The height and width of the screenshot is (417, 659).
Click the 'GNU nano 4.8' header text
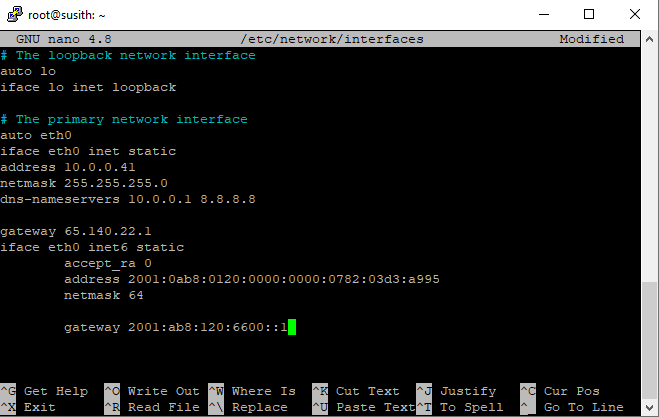point(64,39)
